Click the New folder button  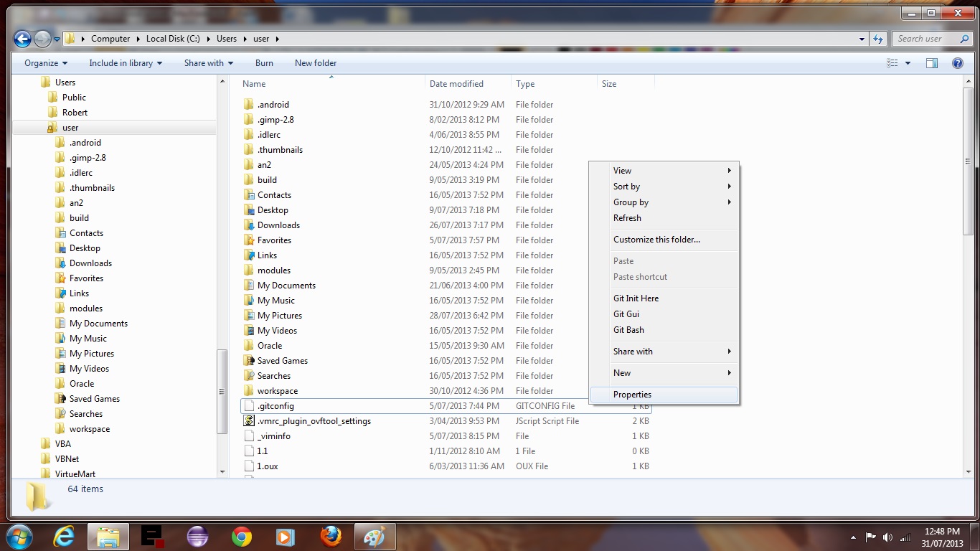pos(315,63)
